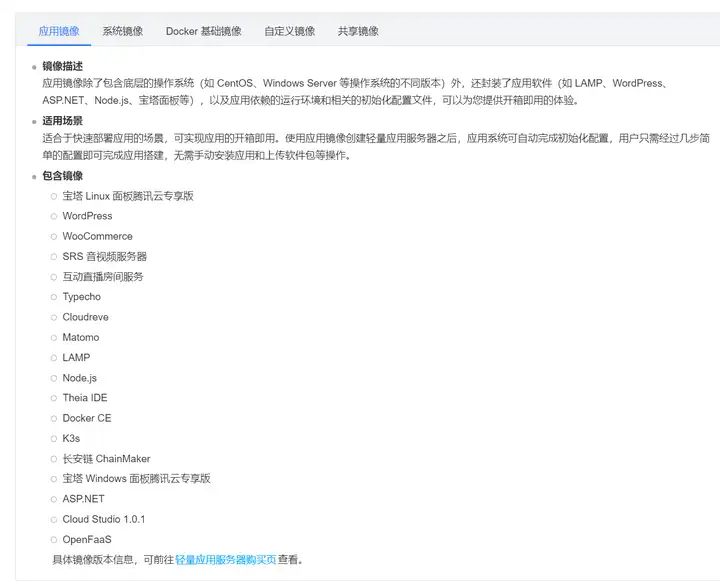
Task: Click the 包含镜像 heading
Action: [x=62, y=175]
